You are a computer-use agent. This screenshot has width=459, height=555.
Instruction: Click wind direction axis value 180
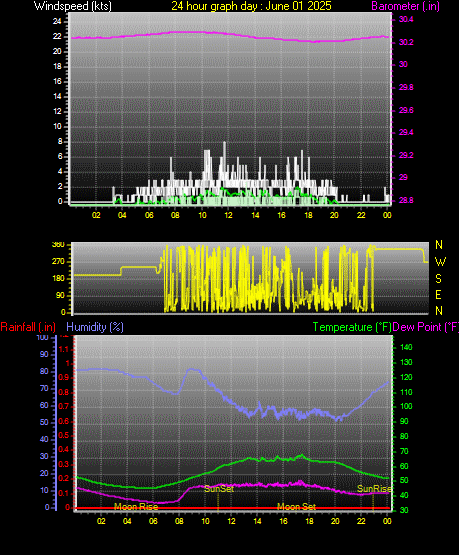pyautogui.click(x=58, y=279)
